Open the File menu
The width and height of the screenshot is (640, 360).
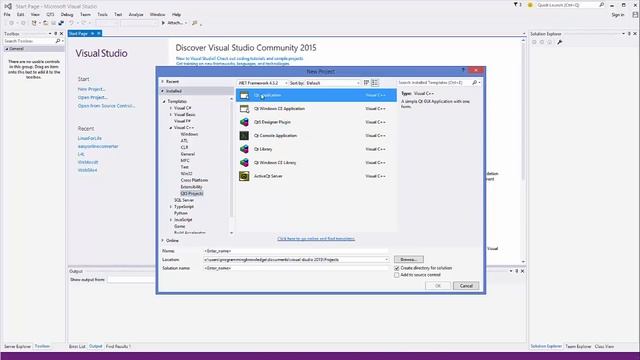(7, 14)
